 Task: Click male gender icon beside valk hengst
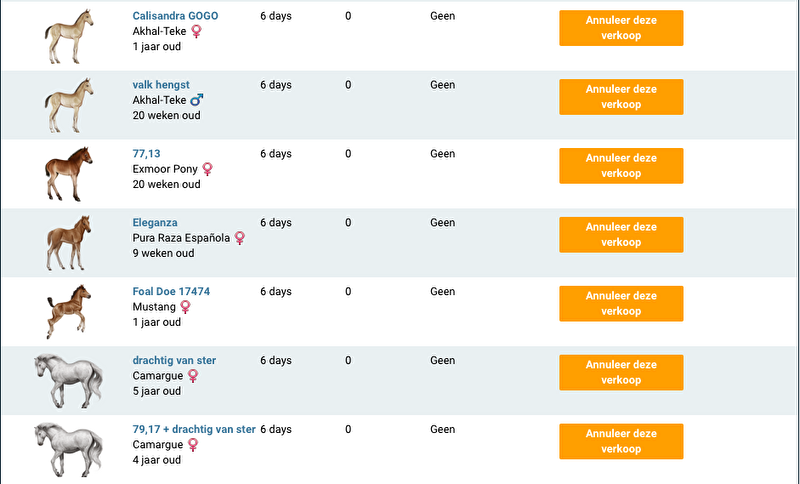pyautogui.click(x=197, y=100)
